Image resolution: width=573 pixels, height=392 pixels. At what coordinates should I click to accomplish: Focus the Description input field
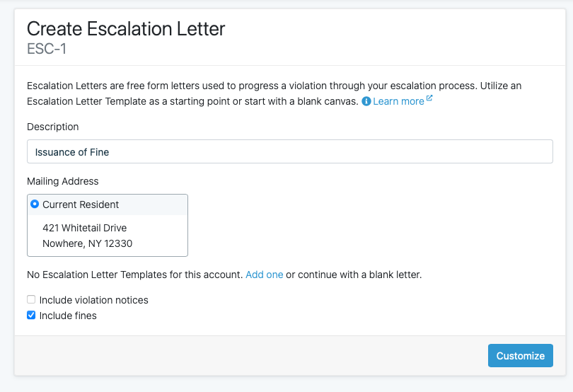coord(290,151)
